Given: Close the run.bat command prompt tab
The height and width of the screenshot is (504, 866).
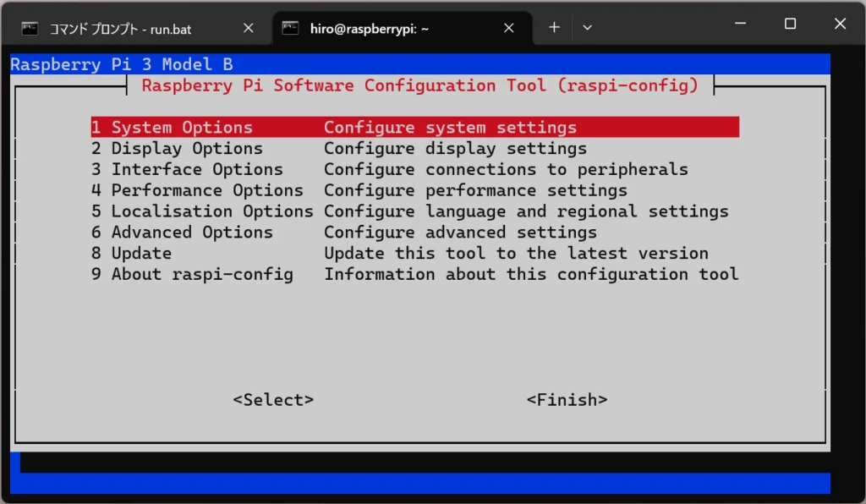Looking at the screenshot, I should tap(249, 28).
